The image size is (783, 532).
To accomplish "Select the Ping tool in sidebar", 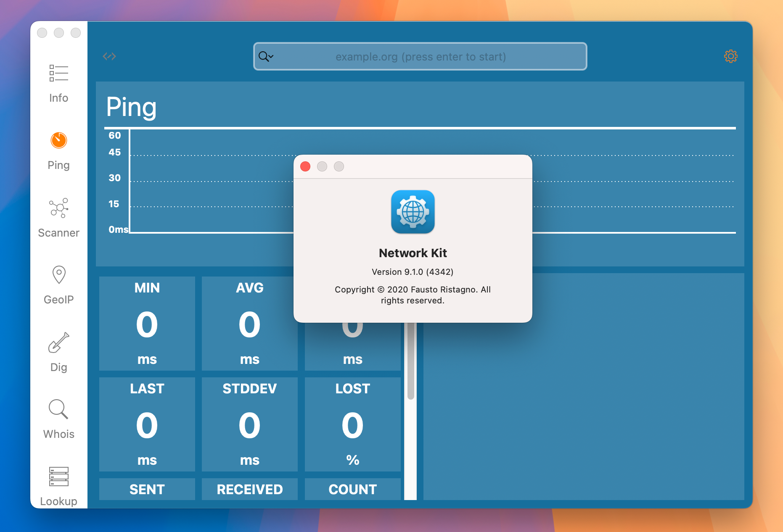I will point(58,151).
